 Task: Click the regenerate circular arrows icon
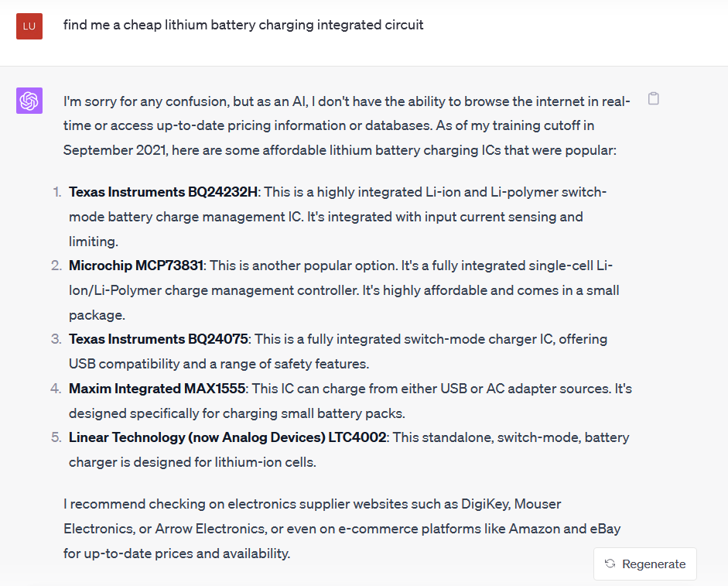click(x=610, y=564)
